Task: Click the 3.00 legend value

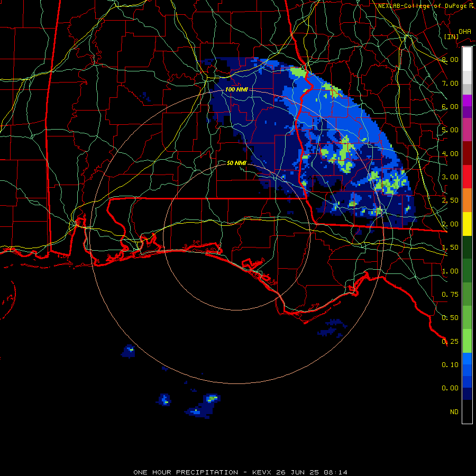Action: pos(450,177)
